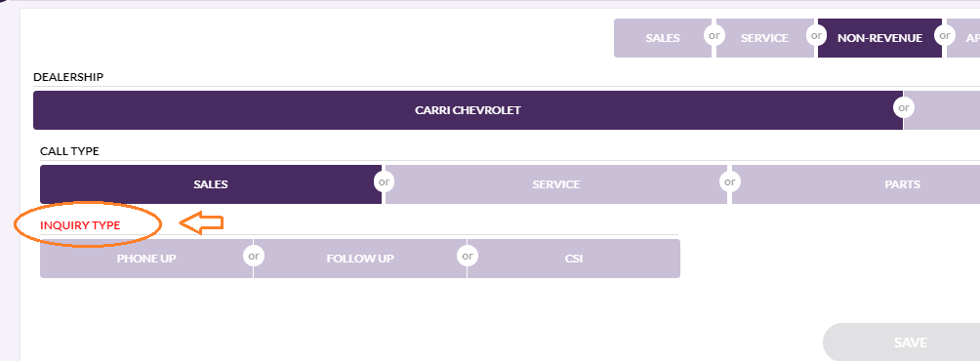980x361 pixels.
Task: Click the 'or' circle between top SALES and SERVICE
Action: [x=714, y=35]
